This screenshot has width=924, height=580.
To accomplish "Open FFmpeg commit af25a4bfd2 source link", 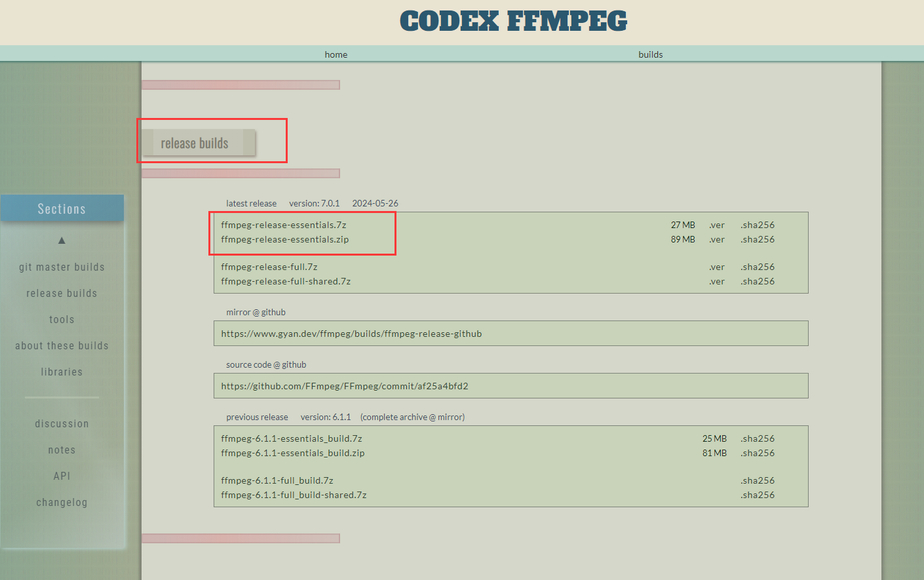I will click(345, 386).
